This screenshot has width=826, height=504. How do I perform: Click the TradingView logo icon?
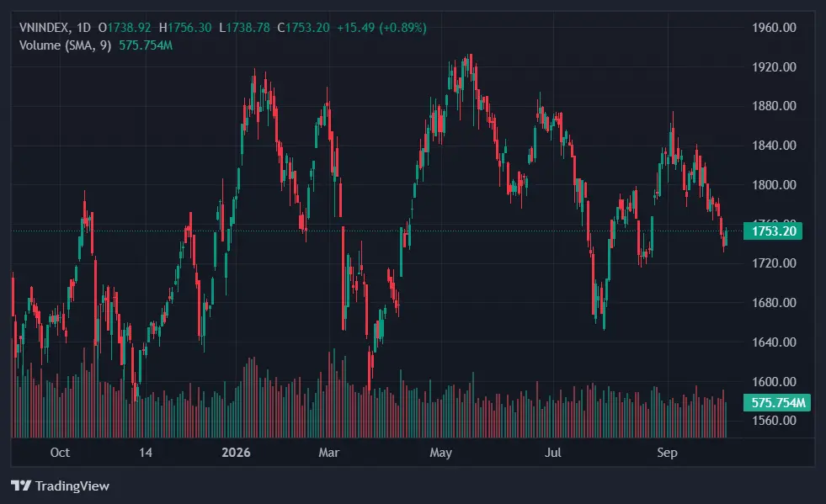21,485
